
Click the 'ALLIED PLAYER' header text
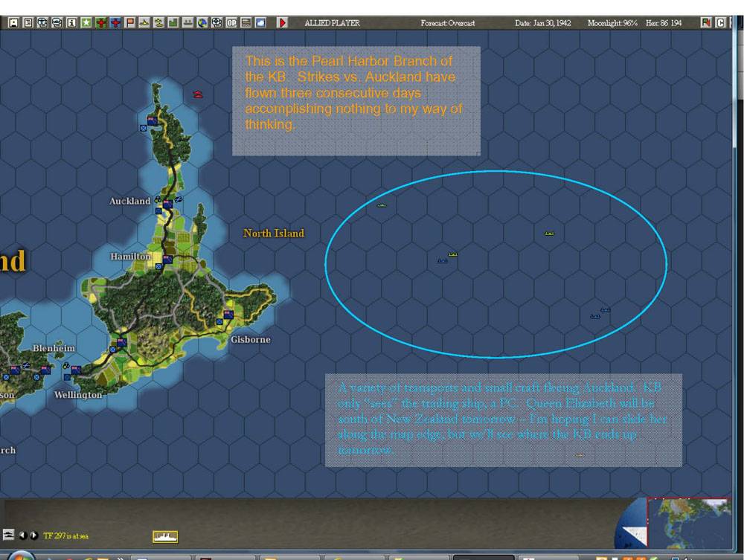pos(332,23)
